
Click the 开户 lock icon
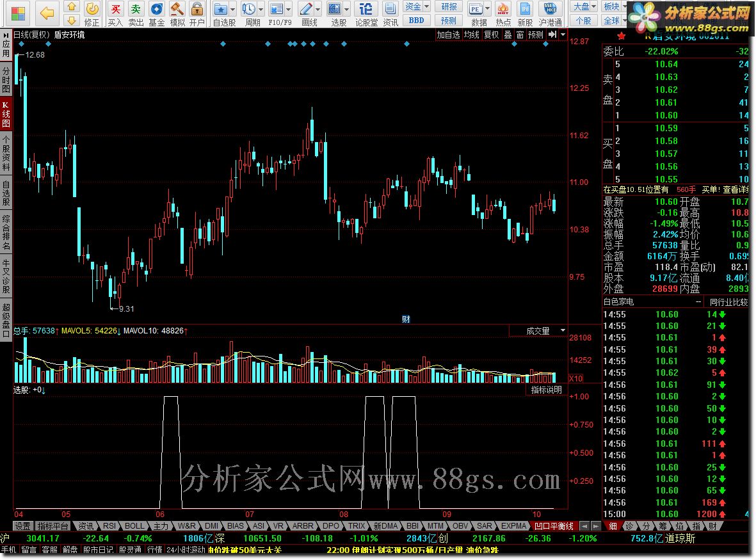[x=197, y=13]
